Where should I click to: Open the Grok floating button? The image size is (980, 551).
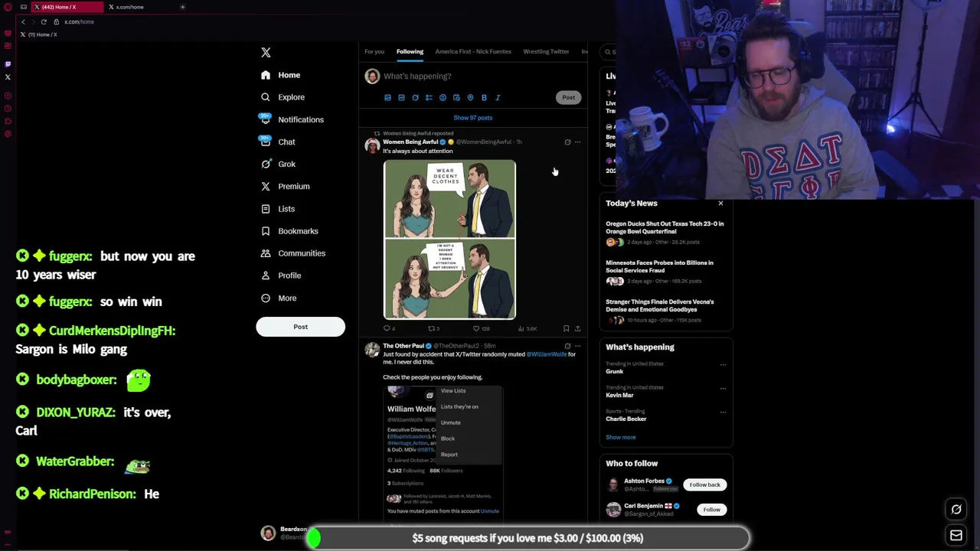click(x=956, y=510)
